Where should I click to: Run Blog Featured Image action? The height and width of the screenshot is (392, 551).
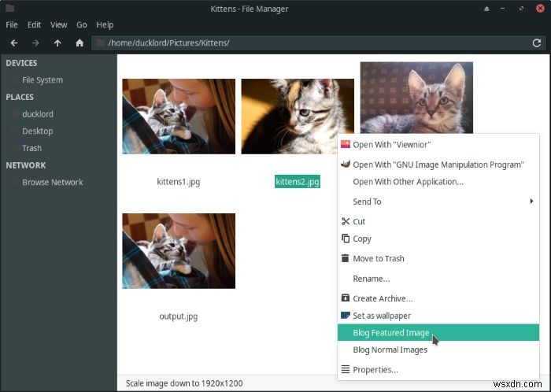[x=438, y=332]
